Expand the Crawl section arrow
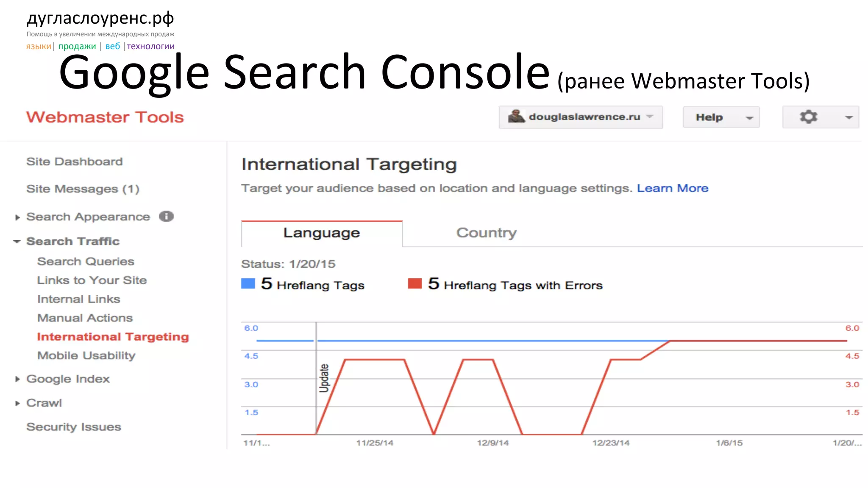 point(17,403)
